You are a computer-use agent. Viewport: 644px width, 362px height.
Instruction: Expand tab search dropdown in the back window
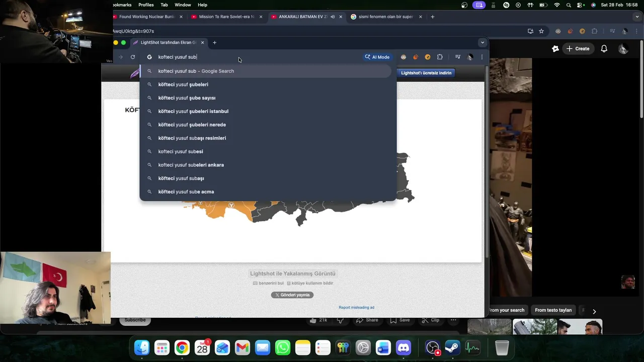click(637, 17)
